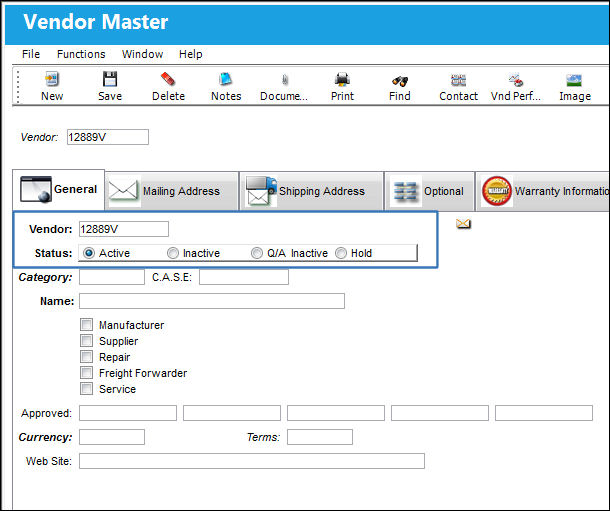The width and height of the screenshot is (610, 511).
Task: Check the Manufacturer checkbox
Action: 86,324
